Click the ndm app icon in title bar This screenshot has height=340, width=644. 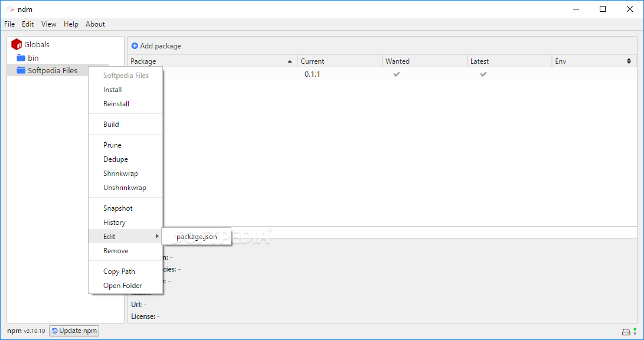coord(11,9)
